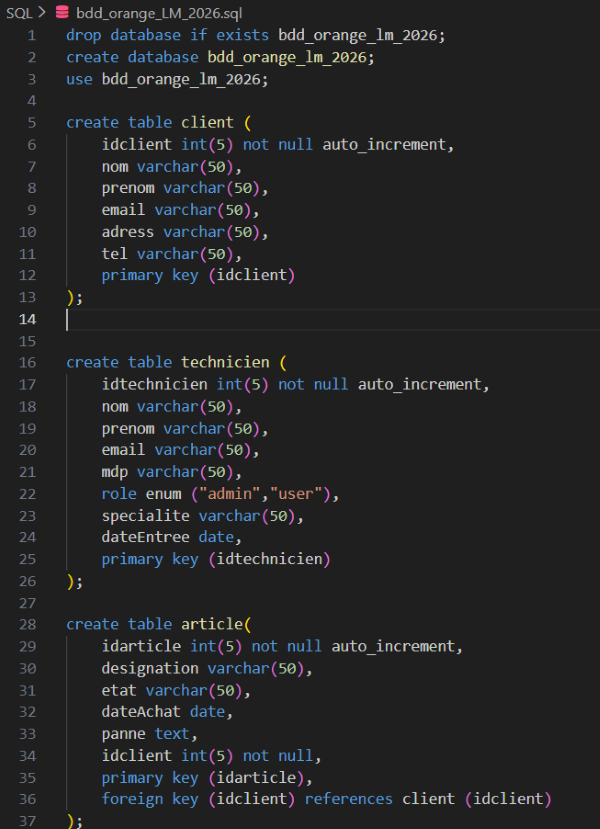Click the 'panne' column name
The width and height of the screenshot is (600, 829).
[124, 734]
